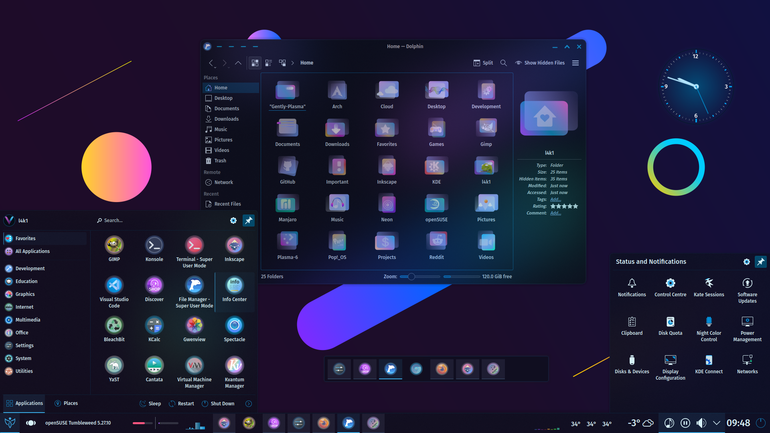Viewport: 770px width, 433px height.
Task: Switch to the Places tab
Action: (66, 404)
